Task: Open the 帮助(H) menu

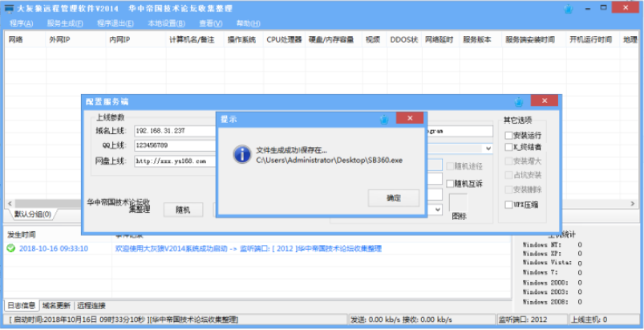Action: (248, 23)
